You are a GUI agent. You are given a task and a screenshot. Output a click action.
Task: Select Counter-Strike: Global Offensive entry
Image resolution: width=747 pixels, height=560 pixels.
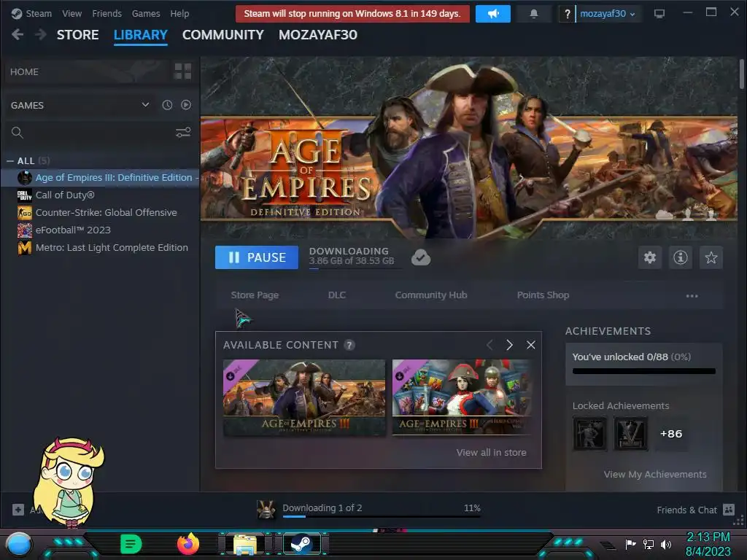pyautogui.click(x=101, y=212)
